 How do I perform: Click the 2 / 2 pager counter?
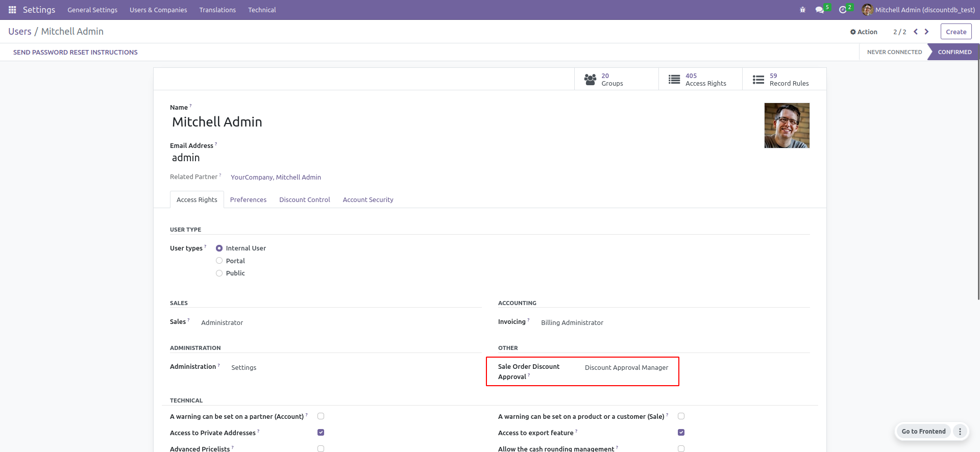coord(899,32)
